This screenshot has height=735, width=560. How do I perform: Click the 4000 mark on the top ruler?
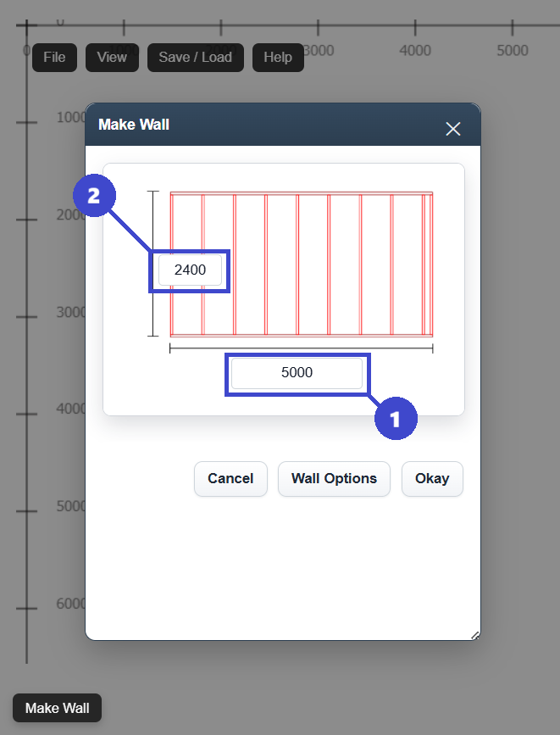click(415, 50)
